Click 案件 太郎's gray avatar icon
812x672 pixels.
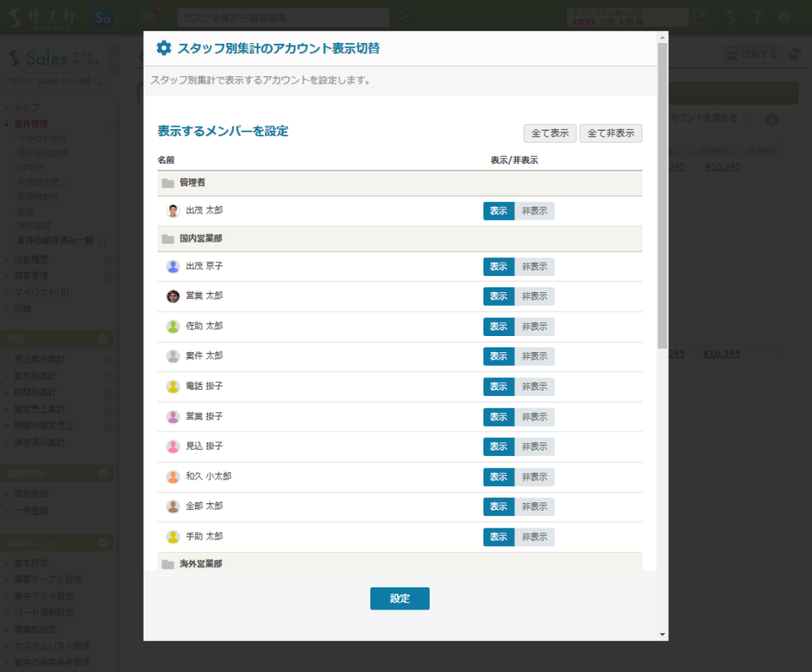[x=173, y=356]
